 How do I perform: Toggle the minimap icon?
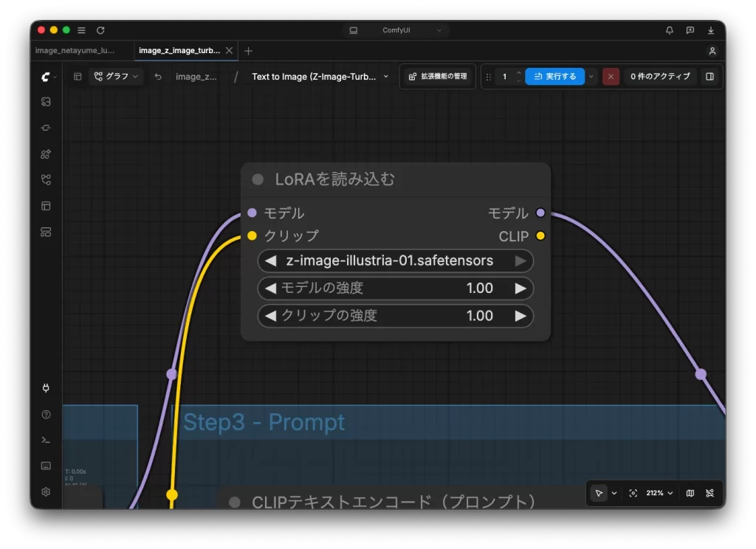coord(690,493)
